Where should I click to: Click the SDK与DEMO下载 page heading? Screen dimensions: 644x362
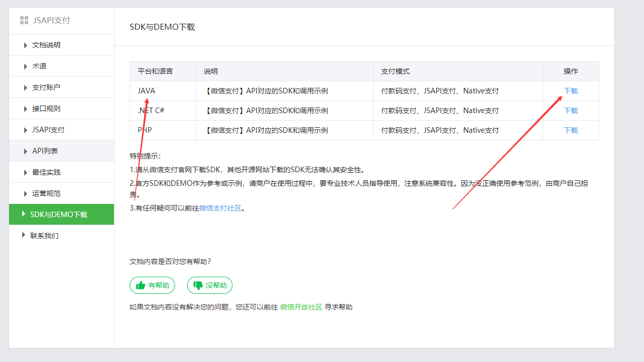coord(162,27)
